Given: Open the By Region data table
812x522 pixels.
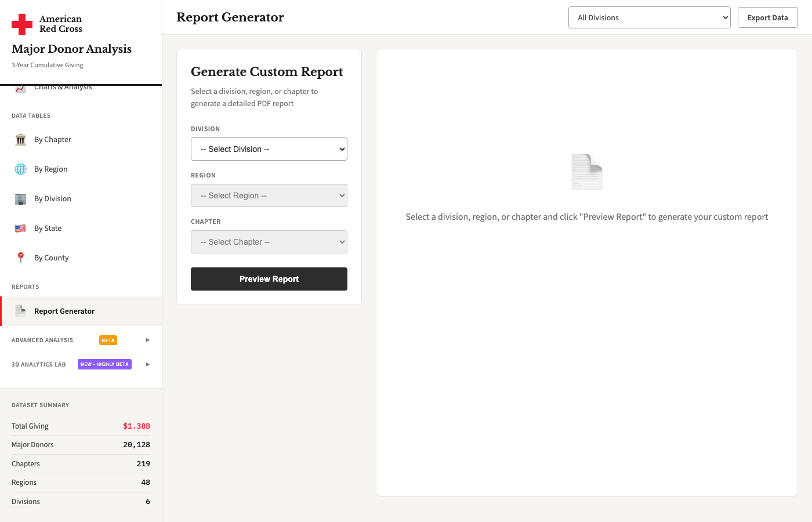Looking at the screenshot, I should (81, 169).
